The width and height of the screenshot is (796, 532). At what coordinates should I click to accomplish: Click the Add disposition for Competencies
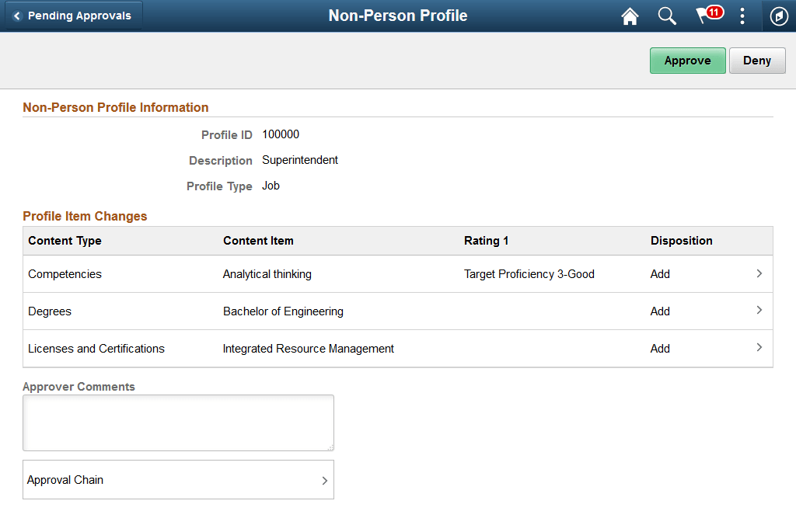point(659,273)
